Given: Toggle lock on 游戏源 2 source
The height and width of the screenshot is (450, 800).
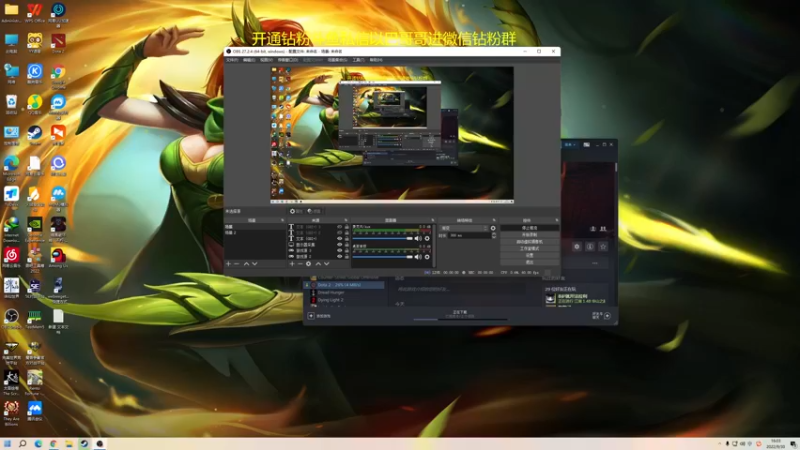Looking at the screenshot, I should 347,257.
